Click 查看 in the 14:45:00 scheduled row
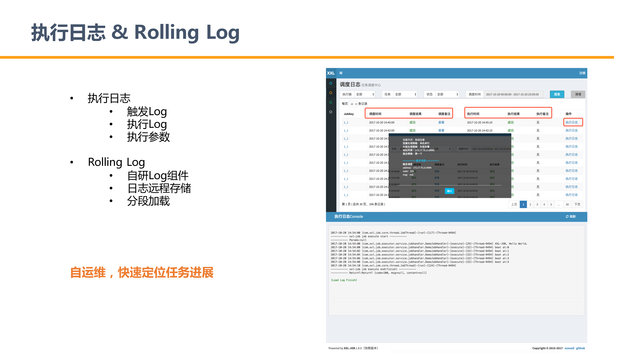Image resolution: width=640 pixels, height=360 pixels. [441, 122]
